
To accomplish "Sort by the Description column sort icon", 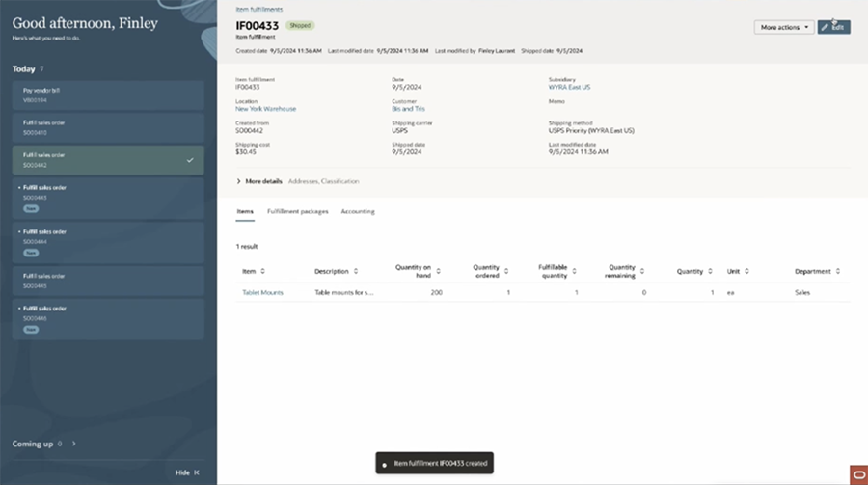I will pyautogui.click(x=356, y=272).
